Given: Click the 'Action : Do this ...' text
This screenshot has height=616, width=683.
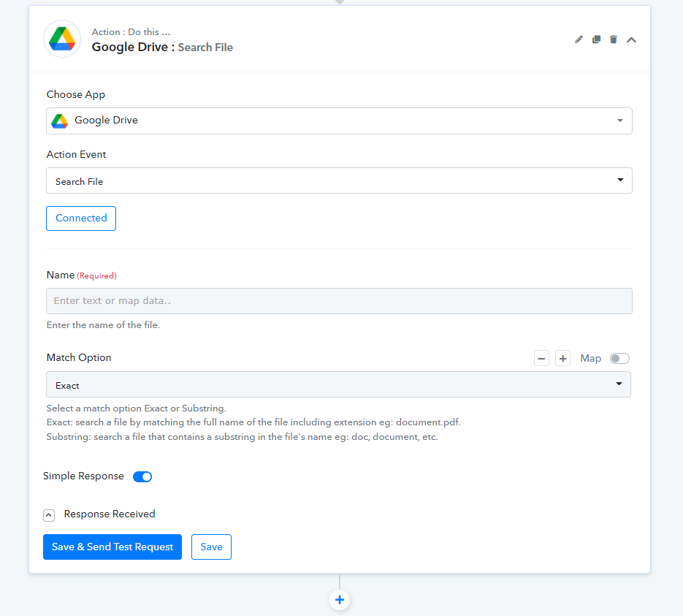Looking at the screenshot, I should pyautogui.click(x=131, y=32).
